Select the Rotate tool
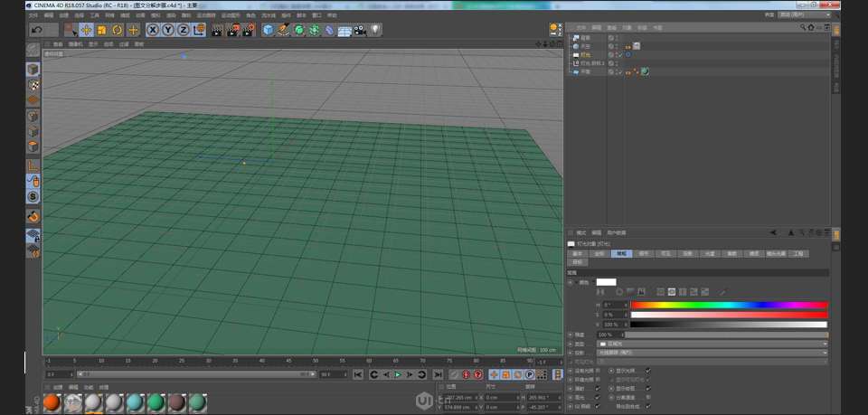The width and height of the screenshot is (868, 415). [118, 30]
